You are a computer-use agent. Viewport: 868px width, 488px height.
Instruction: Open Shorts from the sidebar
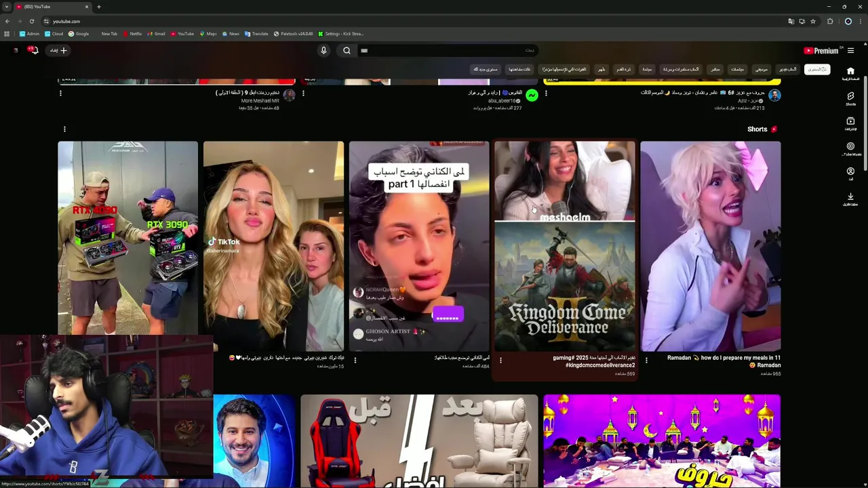(850, 99)
